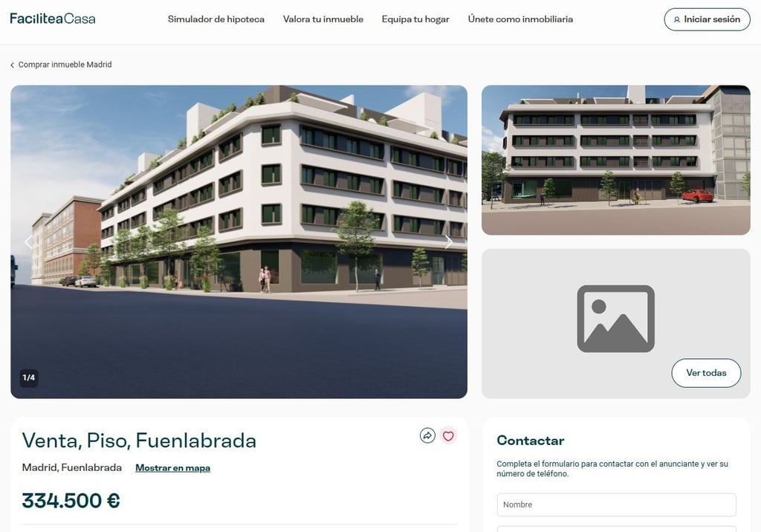Click the image placeholder icon
The width and height of the screenshot is (761, 532).
[615, 319]
